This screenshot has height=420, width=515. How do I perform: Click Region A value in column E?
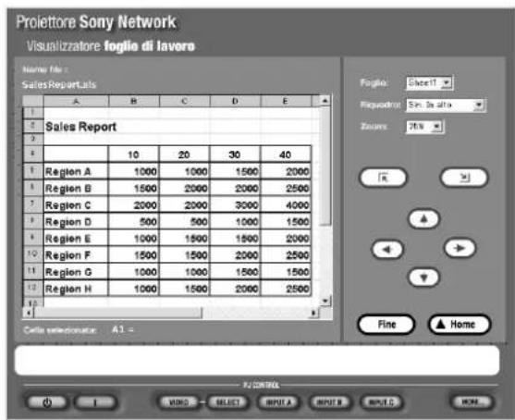[x=286, y=171]
